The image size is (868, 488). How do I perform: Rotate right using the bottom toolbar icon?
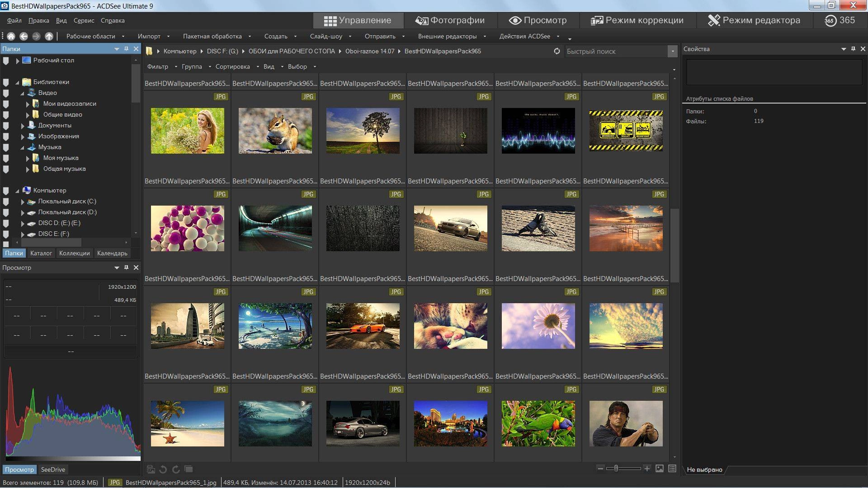click(x=176, y=469)
